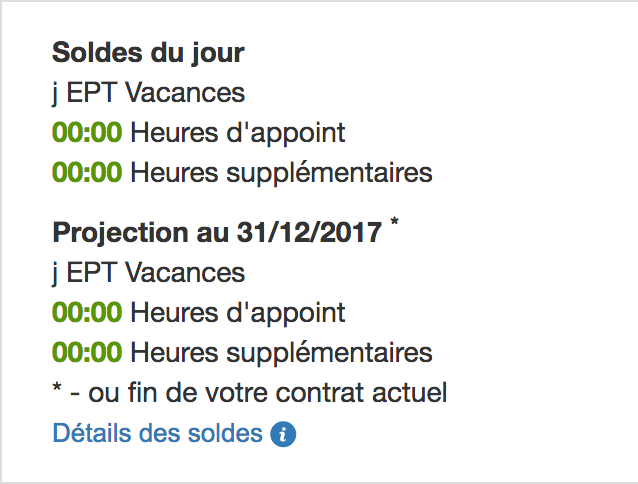Click the asterisk starting the footnote line
The image size is (638, 484).
58,391
